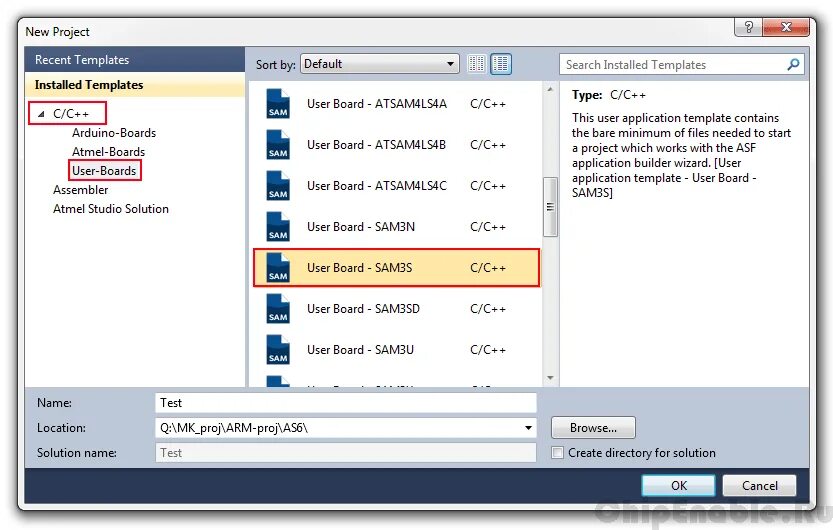Click C/C++ type in ATSAM4LS4A row
The width and height of the screenshot is (833, 530).
pyautogui.click(x=488, y=104)
